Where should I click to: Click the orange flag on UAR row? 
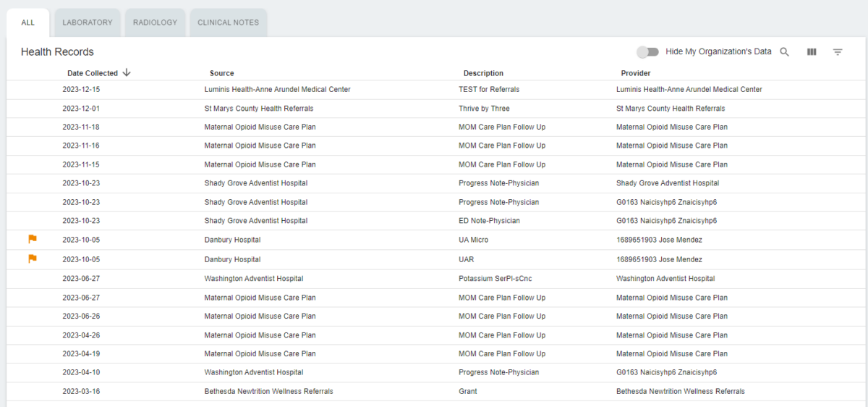click(x=33, y=259)
